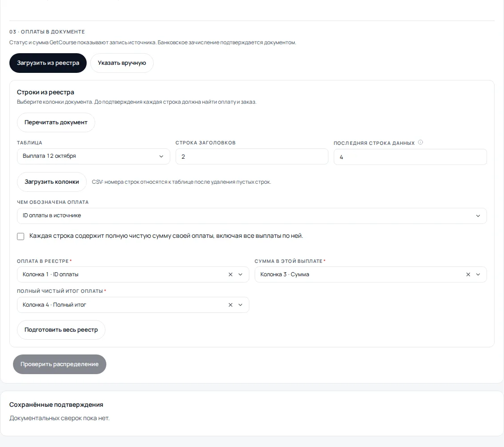Click the info icon beside Последняя строка данных
The width and height of the screenshot is (504, 447).
420,143
